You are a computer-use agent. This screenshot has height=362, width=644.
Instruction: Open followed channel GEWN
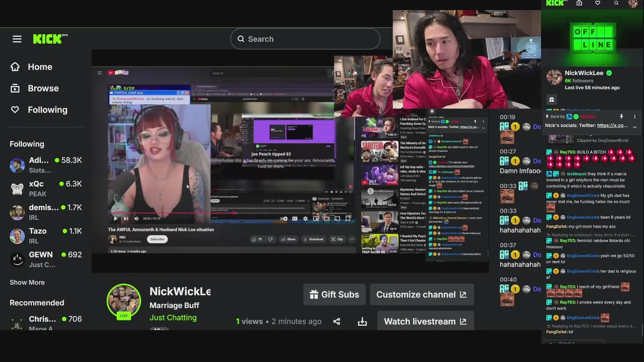point(46,259)
